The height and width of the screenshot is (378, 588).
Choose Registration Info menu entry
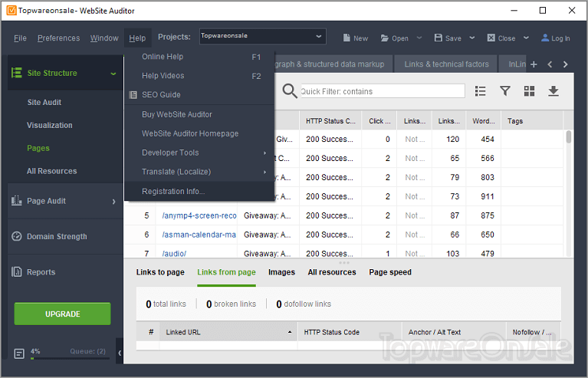[199, 191]
